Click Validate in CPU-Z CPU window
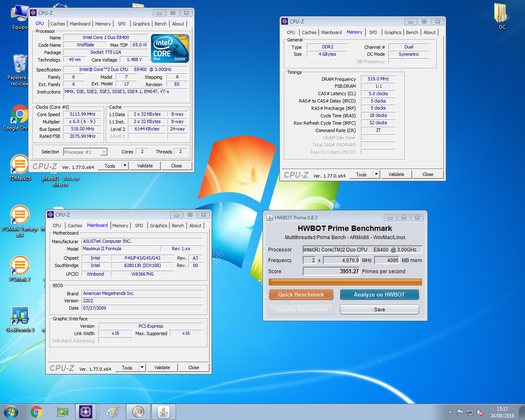 tap(145, 166)
